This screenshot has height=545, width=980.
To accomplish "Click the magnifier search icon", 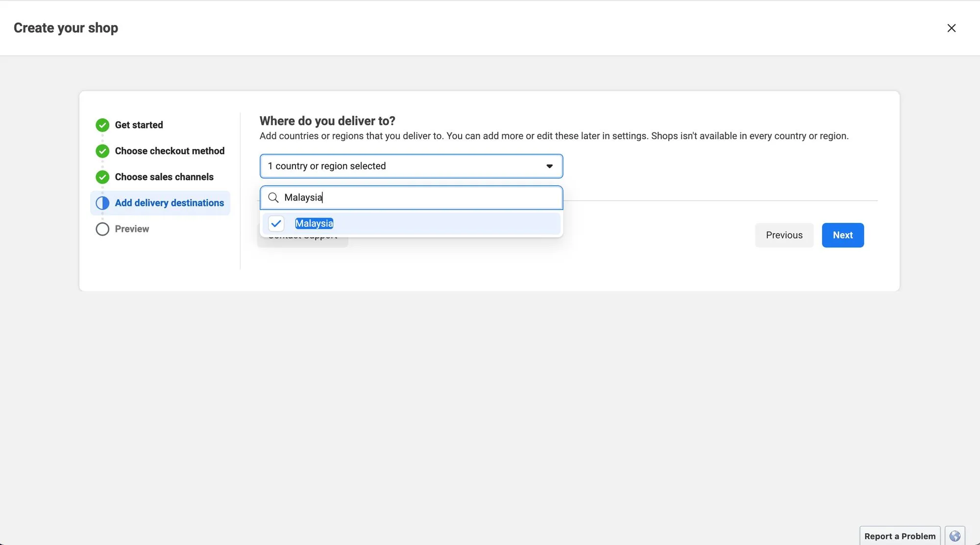I will pos(273,198).
